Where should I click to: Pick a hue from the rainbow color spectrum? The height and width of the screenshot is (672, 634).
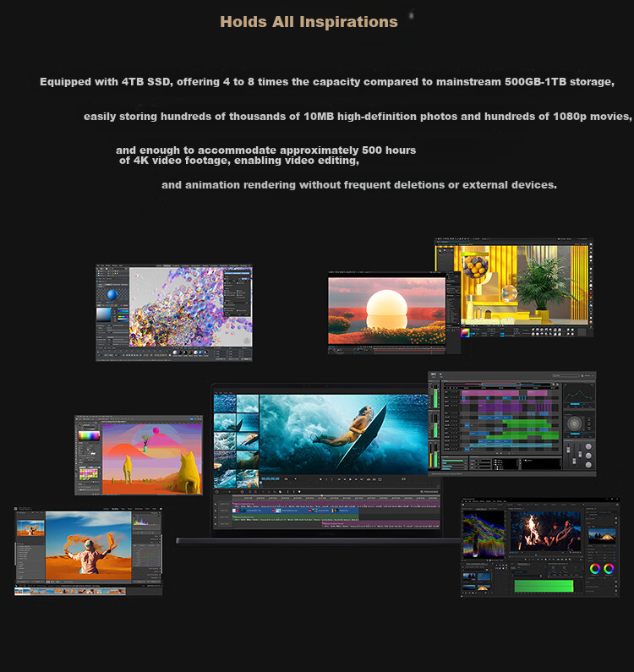[x=89, y=436]
